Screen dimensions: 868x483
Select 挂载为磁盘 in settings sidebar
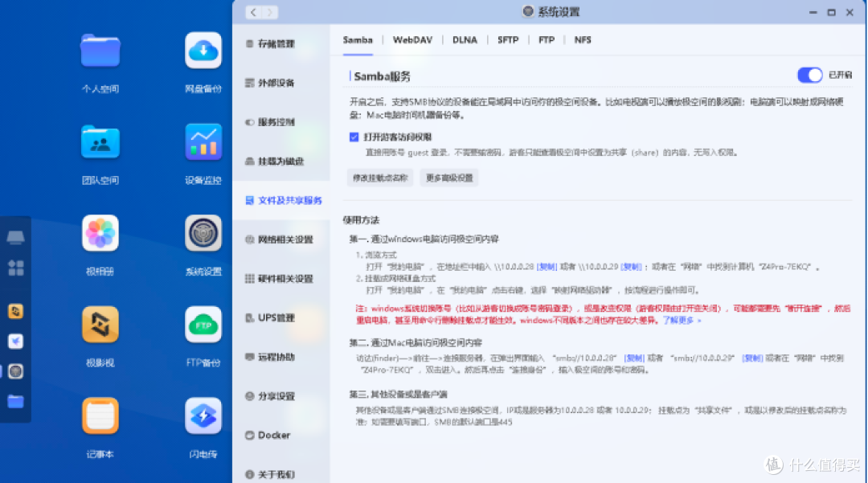click(281, 162)
